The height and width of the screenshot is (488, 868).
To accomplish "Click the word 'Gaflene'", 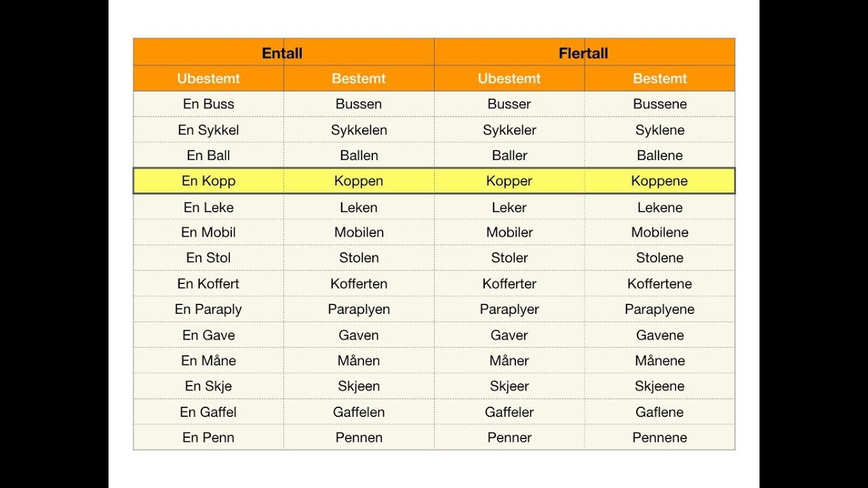I will pyautogui.click(x=660, y=412).
